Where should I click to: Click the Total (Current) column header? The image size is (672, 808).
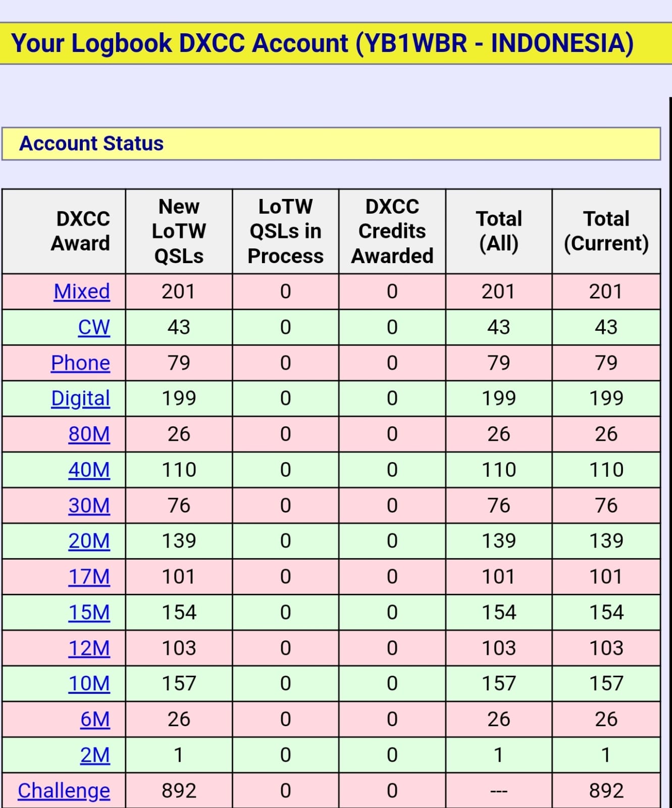[x=606, y=231]
